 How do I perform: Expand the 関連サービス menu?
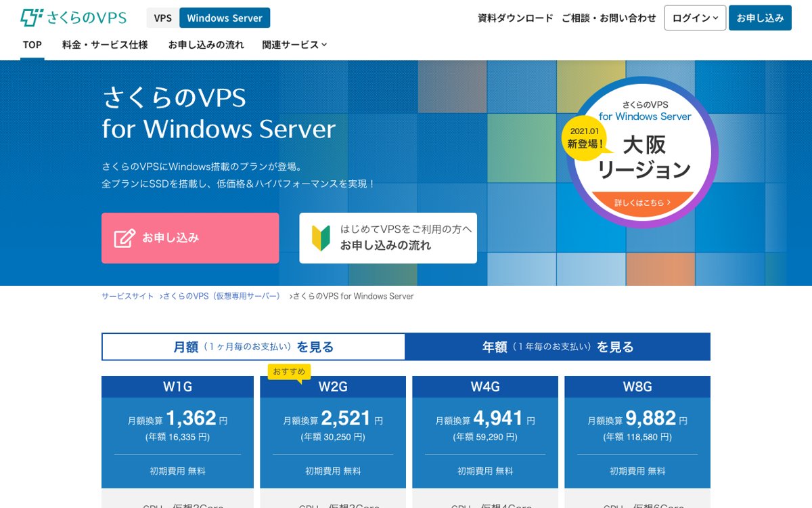pyautogui.click(x=294, y=45)
